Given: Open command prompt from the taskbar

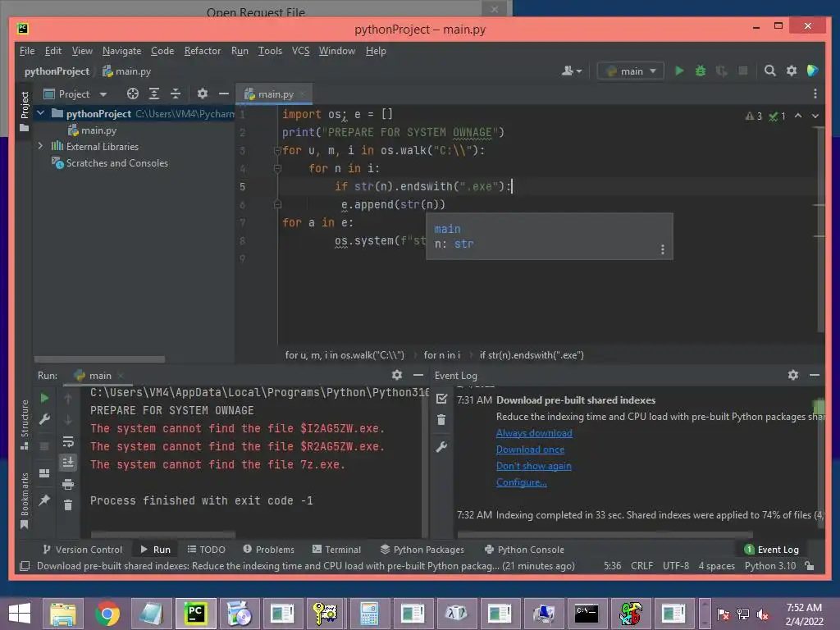Looking at the screenshot, I should point(587,614).
